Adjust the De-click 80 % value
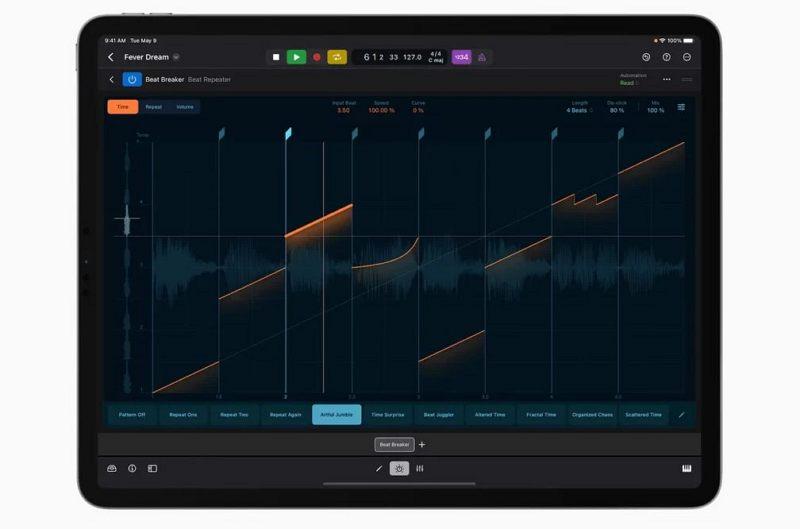The image size is (800, 529). [x=617, y=110]
